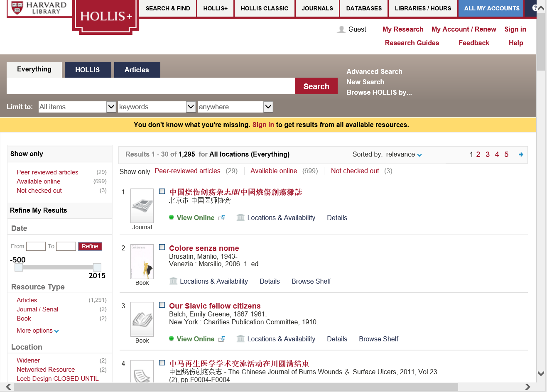Click the 2015 handle on the date range slider

point(97,267)
